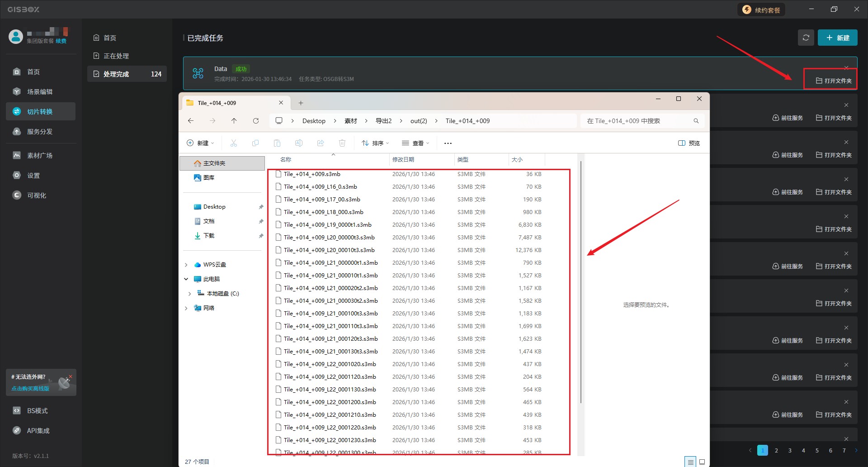Image resolution: width=868 pixels, height=467 pixels.
Task: Switch to large icons view in status bar
Action: click(x=702, y=462)
